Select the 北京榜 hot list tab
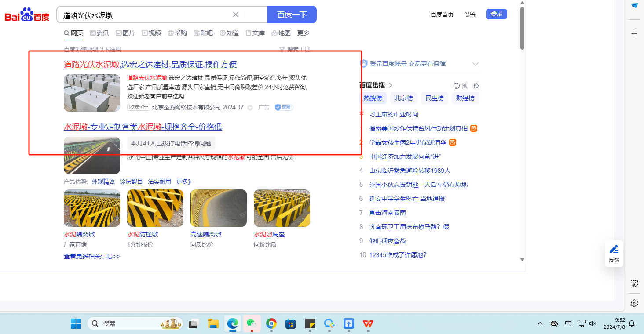The image size is (644, 334). [403, 98]
